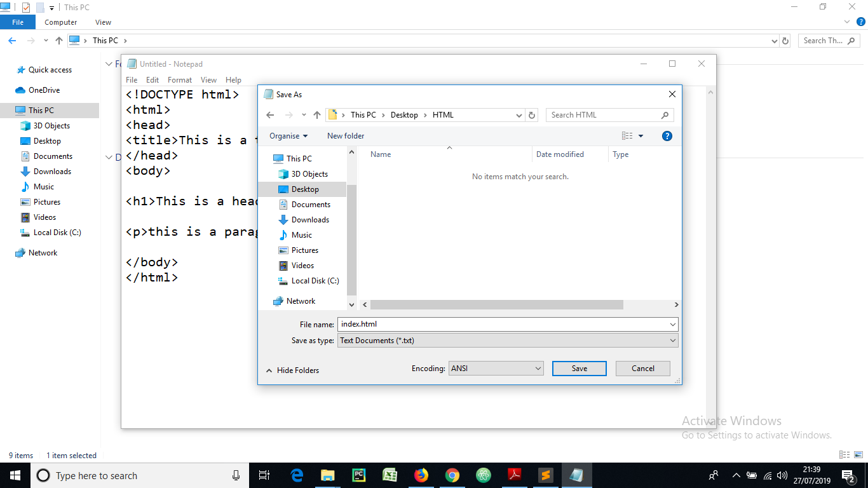
Task: Click the change view icon in Save As
Action: coord(627,136)
